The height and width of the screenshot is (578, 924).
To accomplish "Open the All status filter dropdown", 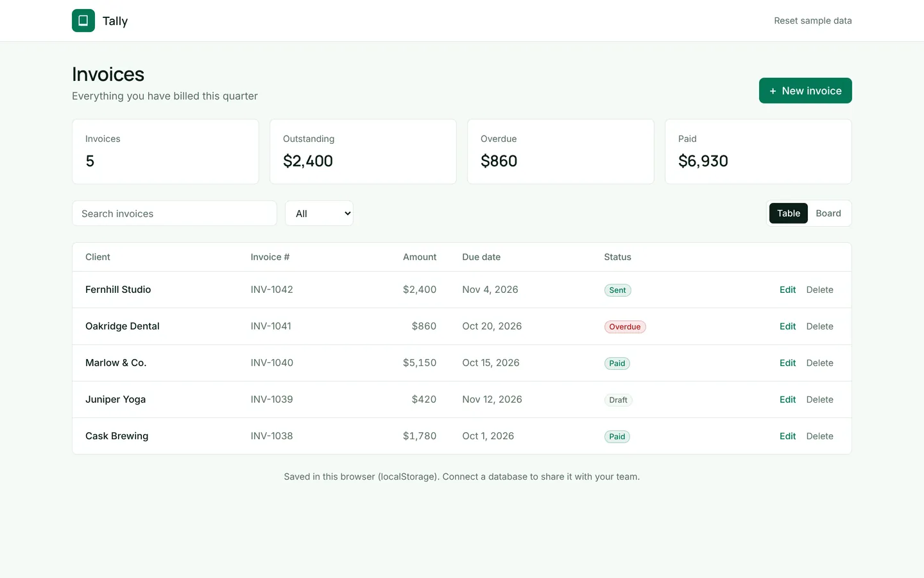I will click(319, 213).
